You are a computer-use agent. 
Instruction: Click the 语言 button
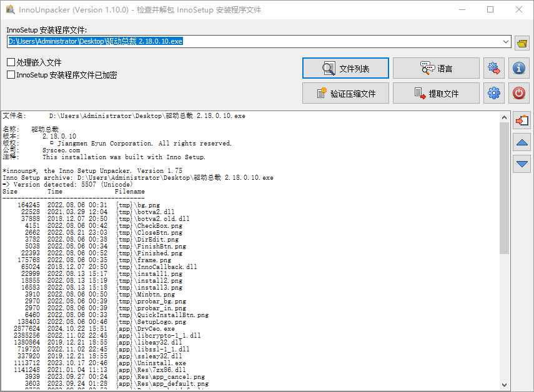point(436,69)
